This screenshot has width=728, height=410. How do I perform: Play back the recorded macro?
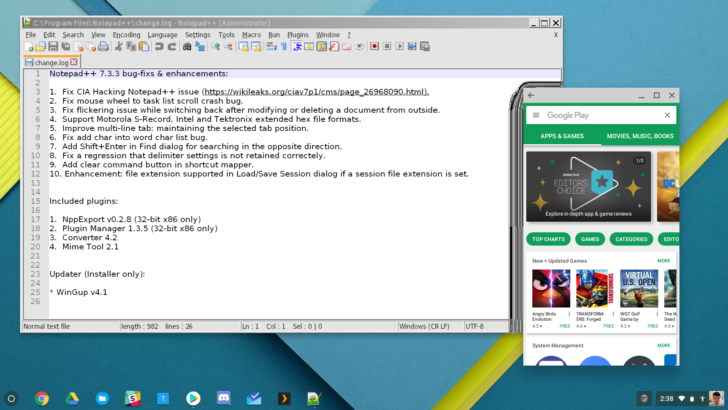[x=400, y=46]
